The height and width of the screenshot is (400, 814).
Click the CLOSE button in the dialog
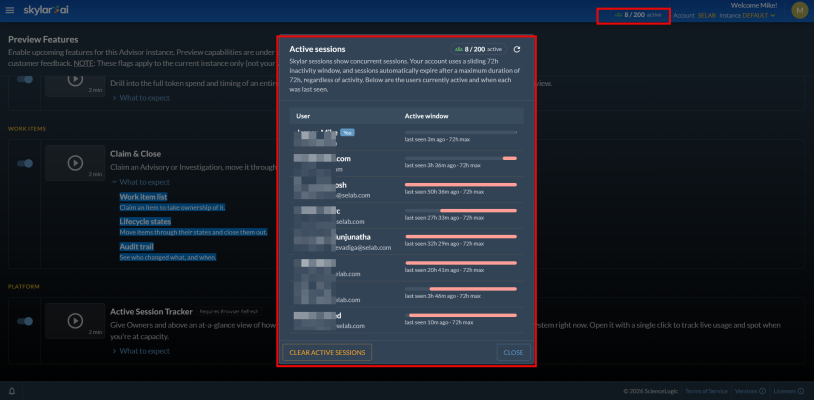point(513,352)
